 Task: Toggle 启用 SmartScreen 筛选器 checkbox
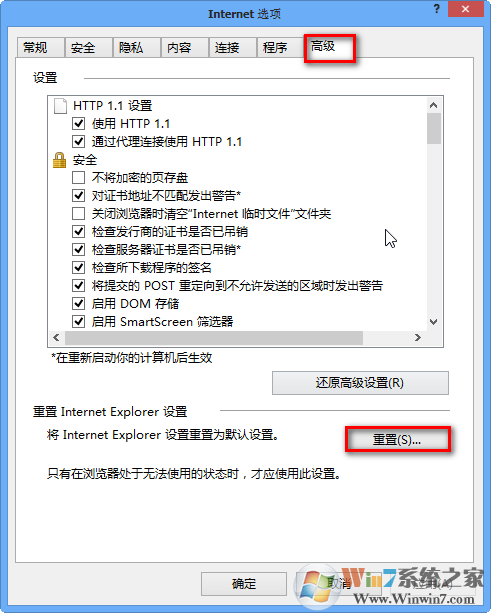79,322
